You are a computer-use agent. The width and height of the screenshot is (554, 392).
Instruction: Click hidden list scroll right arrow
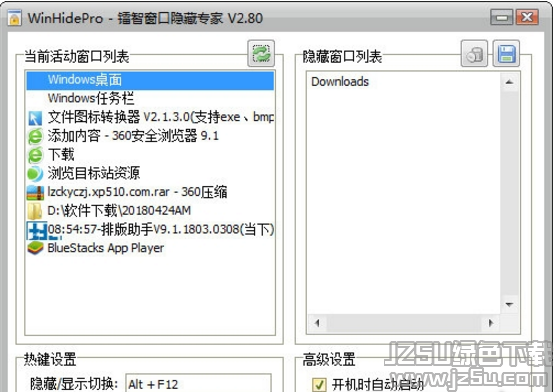click(x=490, y=323)
